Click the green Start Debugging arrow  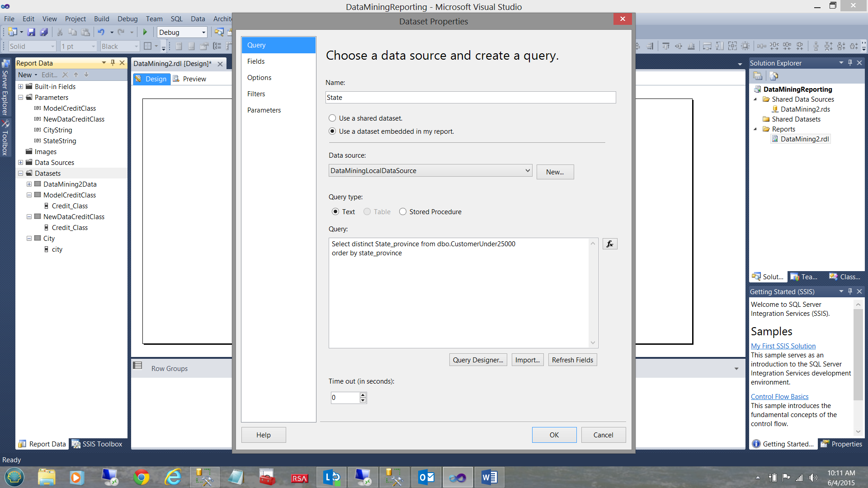(145, 32)
